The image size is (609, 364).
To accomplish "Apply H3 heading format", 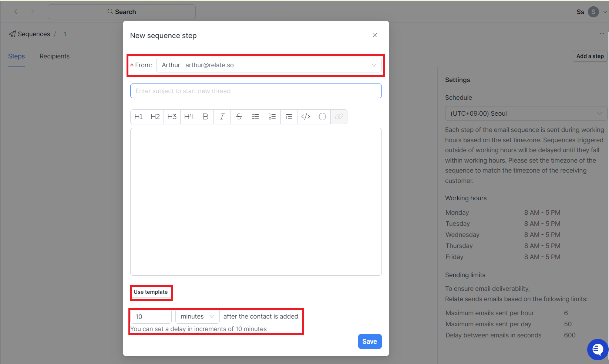I will 172,117.
